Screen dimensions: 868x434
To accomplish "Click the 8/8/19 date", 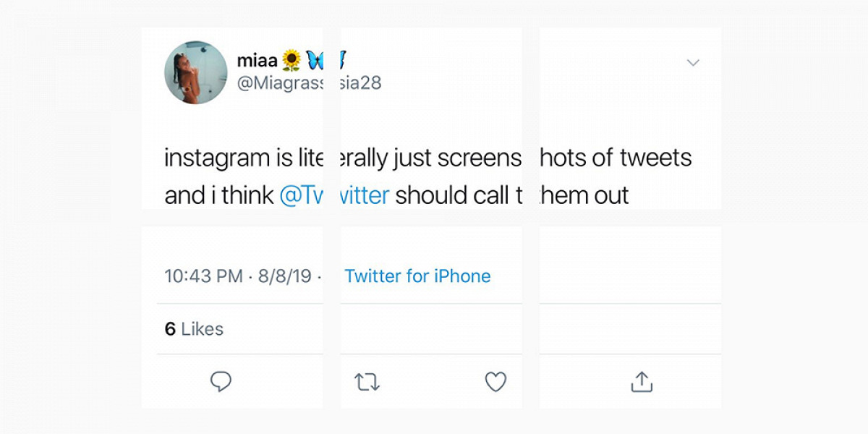I will tap(285, 276).
